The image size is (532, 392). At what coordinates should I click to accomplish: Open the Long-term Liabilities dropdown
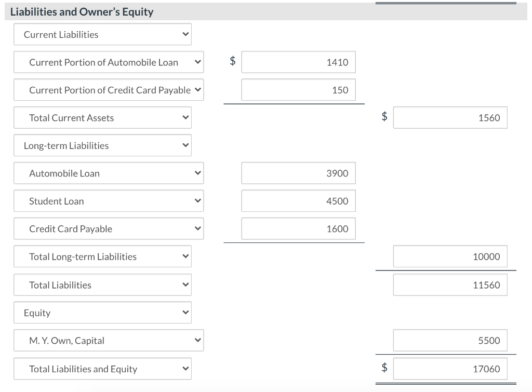pos(102,145)
